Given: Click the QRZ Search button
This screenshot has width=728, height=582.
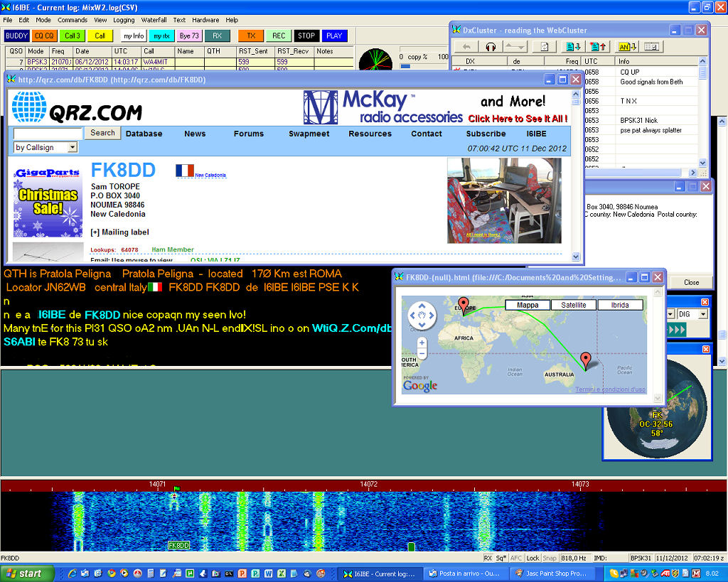Looking at the screenshot, I should [102, 133].
